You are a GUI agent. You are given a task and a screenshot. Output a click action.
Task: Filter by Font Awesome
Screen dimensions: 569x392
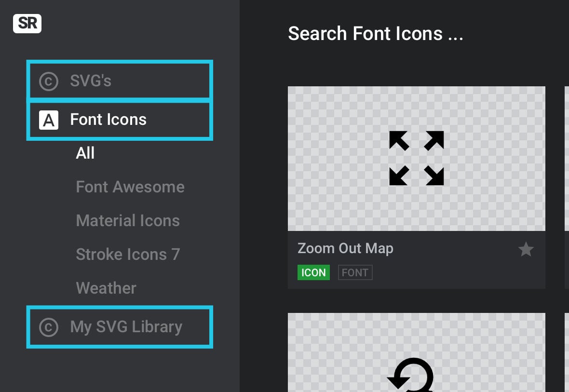pyautogui.click(x=130, y=187)
